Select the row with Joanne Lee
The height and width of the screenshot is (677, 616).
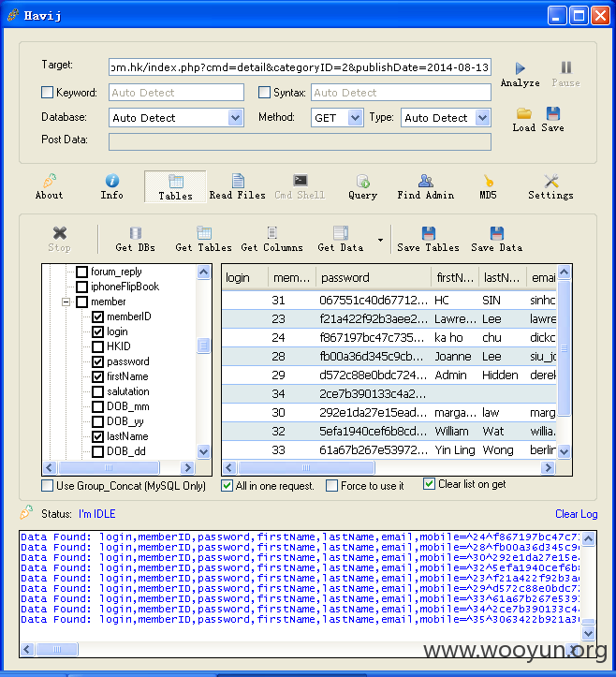pos(389,356)
